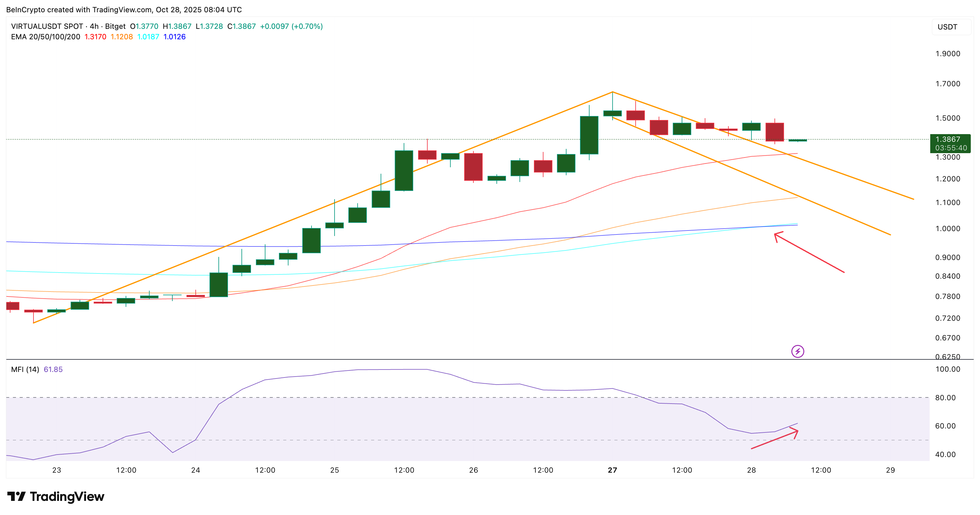The image size is (980, 515).
Task: Click the MFI reading 61.85
Action: coord(53,370)
